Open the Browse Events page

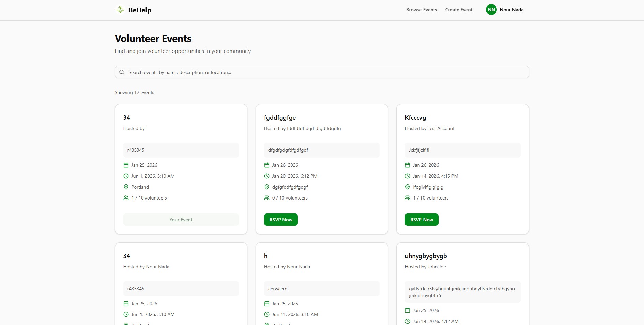421,10
